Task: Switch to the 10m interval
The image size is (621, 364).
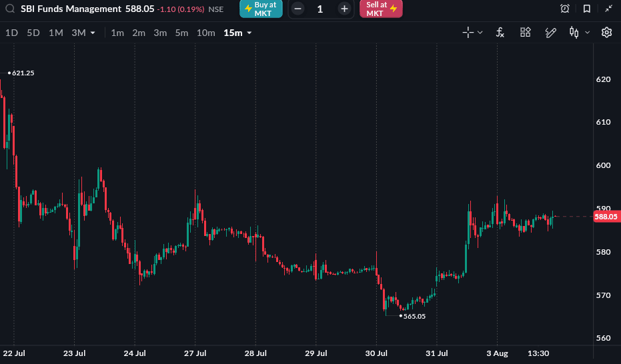Action: [206, 33]
